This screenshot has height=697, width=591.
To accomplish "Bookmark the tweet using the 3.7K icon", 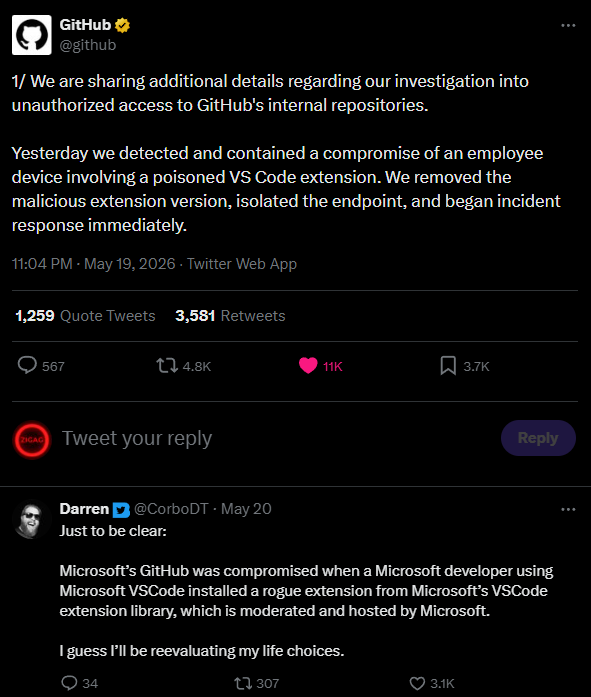I will 448,365.
